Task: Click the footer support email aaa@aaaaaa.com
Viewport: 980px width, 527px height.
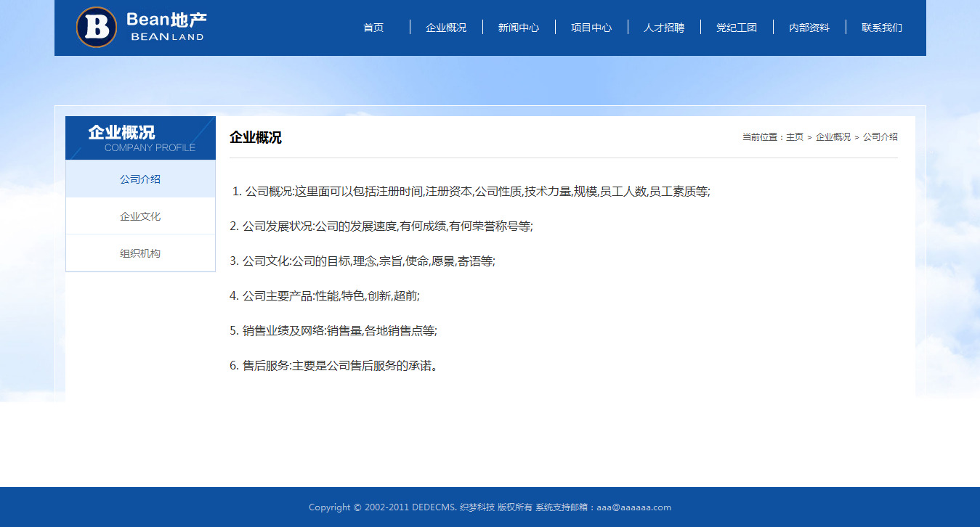Action: pos(633,507)
